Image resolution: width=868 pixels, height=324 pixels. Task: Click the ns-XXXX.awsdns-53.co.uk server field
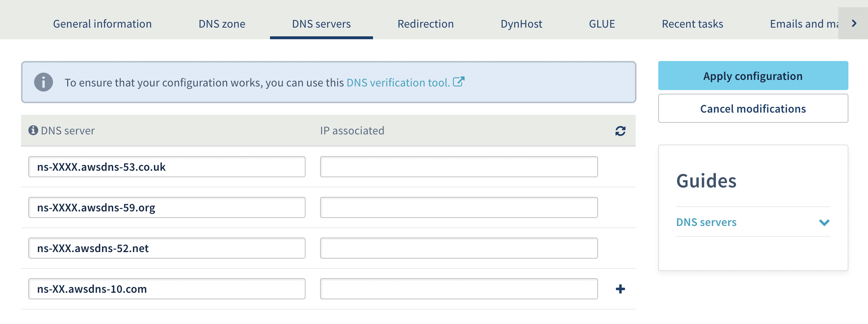tap(167, 167)
